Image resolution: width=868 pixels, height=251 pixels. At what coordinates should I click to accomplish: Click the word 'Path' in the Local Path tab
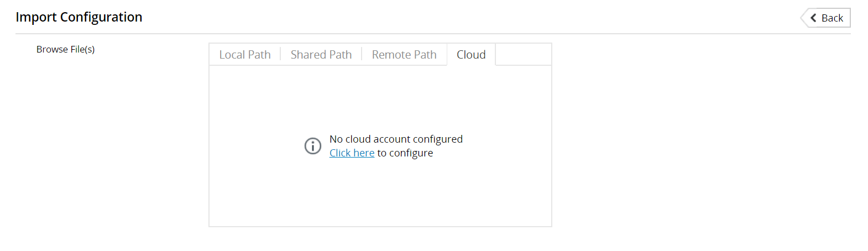[x=259, y=54]
